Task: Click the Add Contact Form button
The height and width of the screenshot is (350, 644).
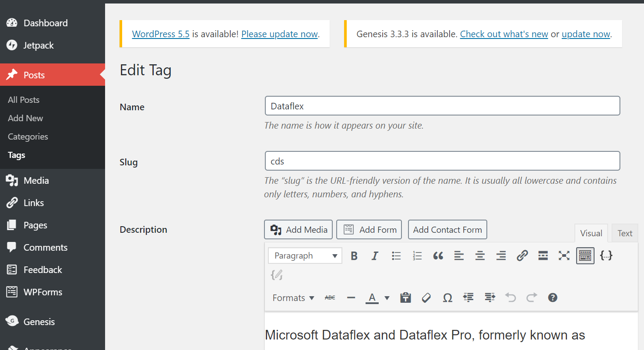Action: [x=447, y=230]
